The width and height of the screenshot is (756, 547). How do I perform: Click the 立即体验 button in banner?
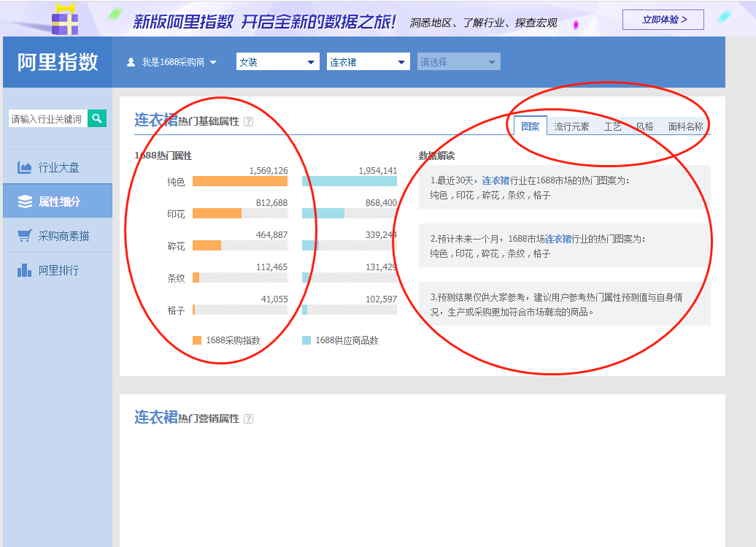point(663,20)
